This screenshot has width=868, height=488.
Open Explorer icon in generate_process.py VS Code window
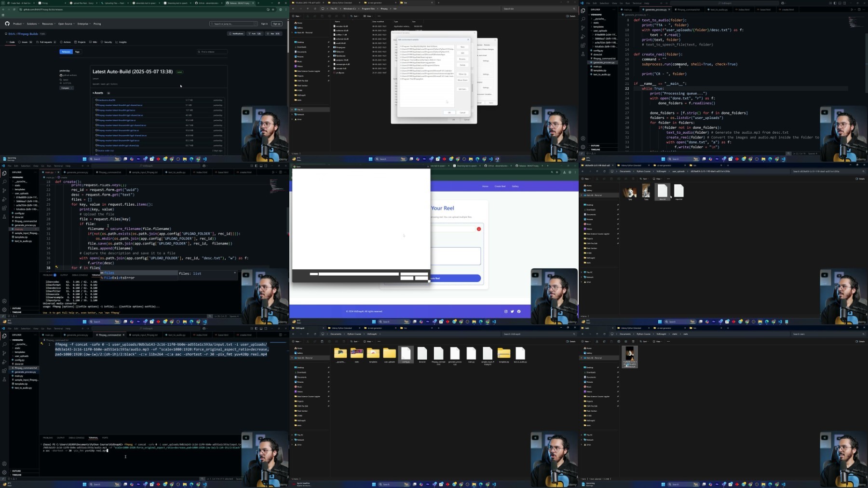click(x=583, y=10)
